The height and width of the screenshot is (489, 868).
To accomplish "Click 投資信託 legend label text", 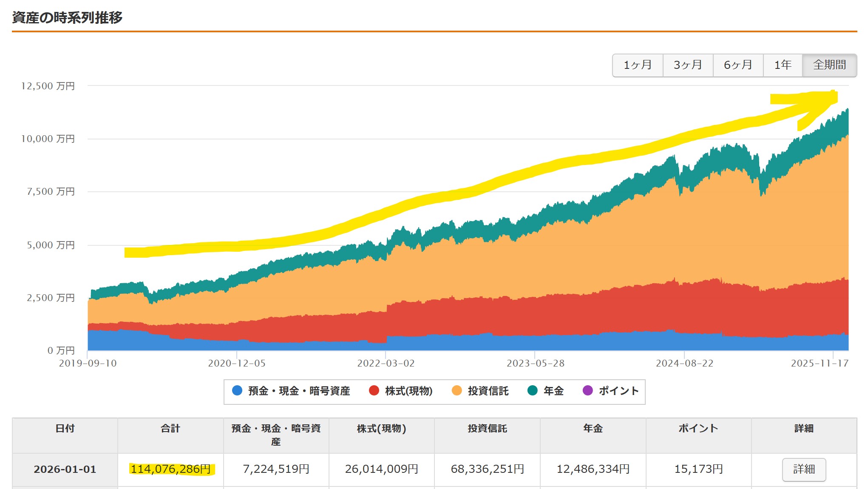I will pyautogui.click(x=488, y=391).
